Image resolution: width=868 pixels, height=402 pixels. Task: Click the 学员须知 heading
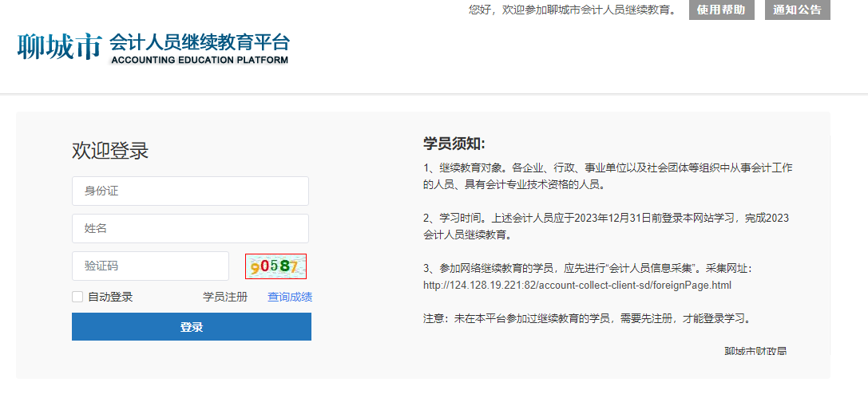[x=454, y=144]
